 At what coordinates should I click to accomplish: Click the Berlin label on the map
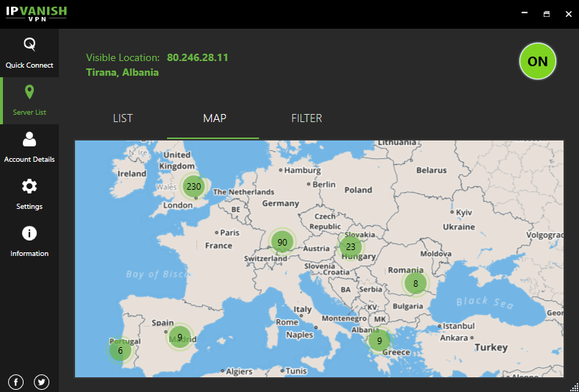(x=324, y=184)
